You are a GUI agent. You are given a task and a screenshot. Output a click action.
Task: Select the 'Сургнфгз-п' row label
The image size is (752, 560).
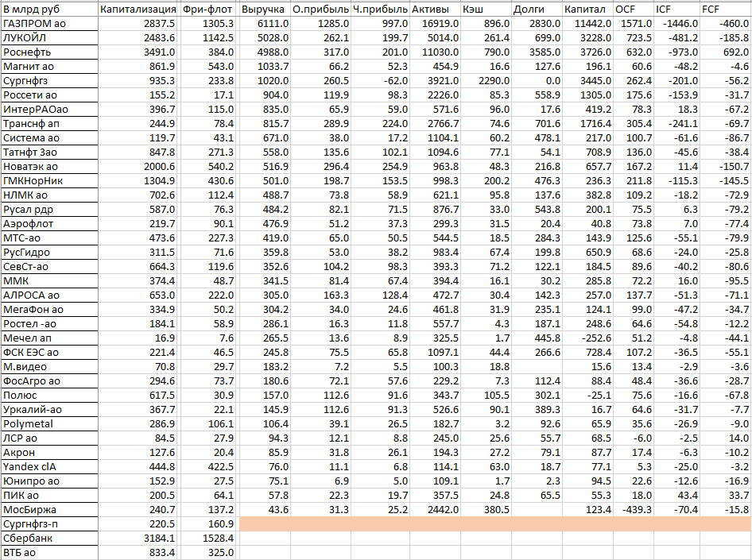pyautogui.click(x=49, y=524)
